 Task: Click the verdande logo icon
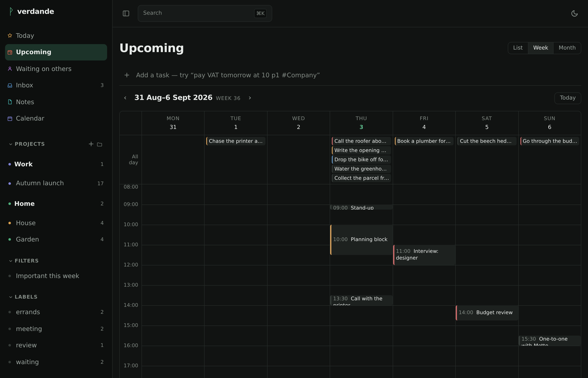11,11
